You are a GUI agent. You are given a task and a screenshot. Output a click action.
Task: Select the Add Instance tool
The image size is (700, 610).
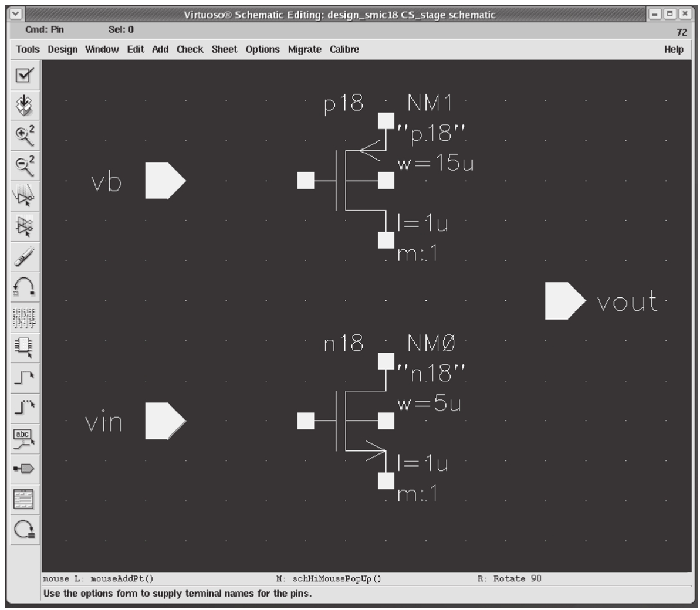[25, 348]
